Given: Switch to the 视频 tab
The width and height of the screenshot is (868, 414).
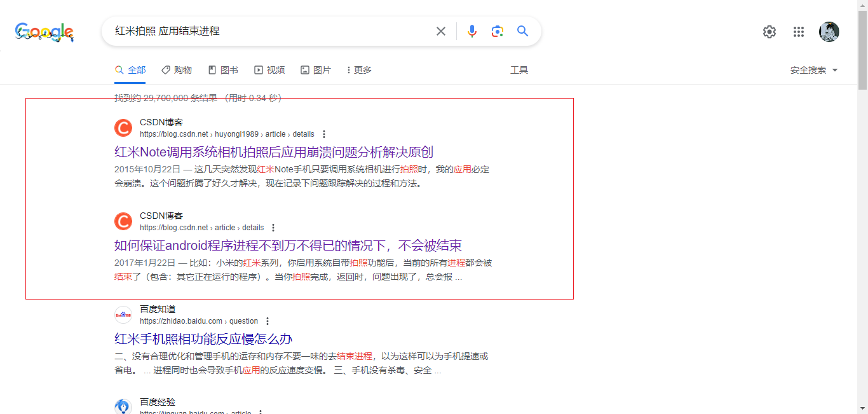Looking at the screenshot, I should tap(269, 70).
